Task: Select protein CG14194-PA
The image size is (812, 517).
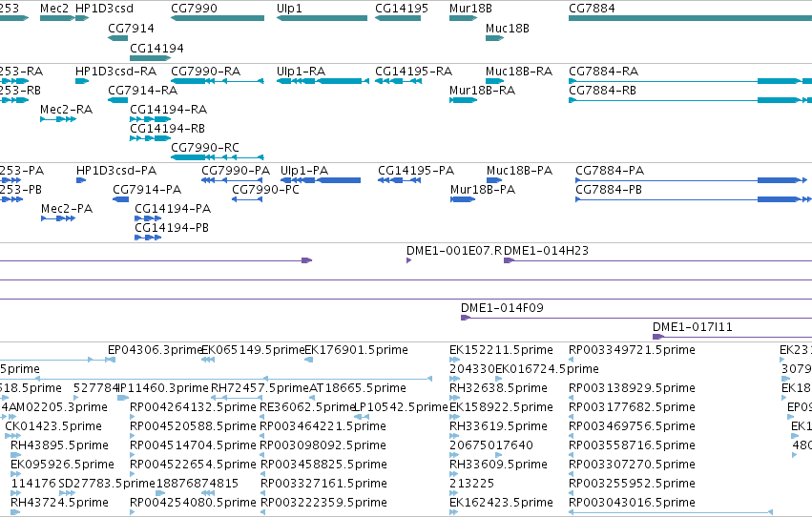Action: click(x=173, y=209)
